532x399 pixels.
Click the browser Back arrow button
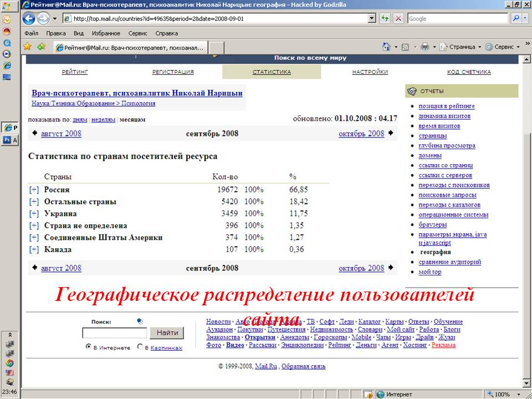pyautogui.click(x=29, y=18)
